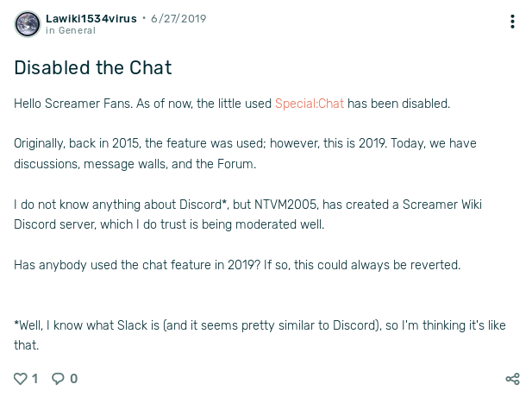Click the 6/27/2019 post date

point(178,17)
